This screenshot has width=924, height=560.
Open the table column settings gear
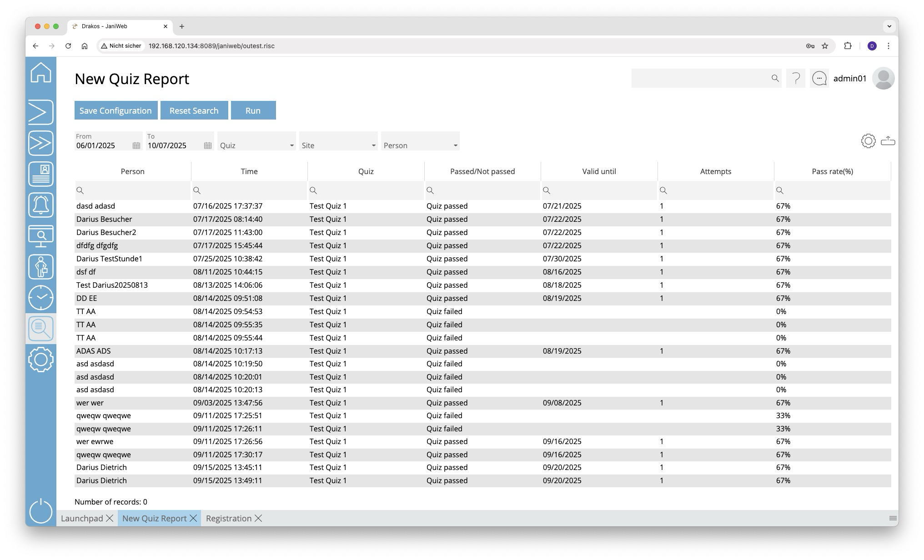click(x=868, y=141)
